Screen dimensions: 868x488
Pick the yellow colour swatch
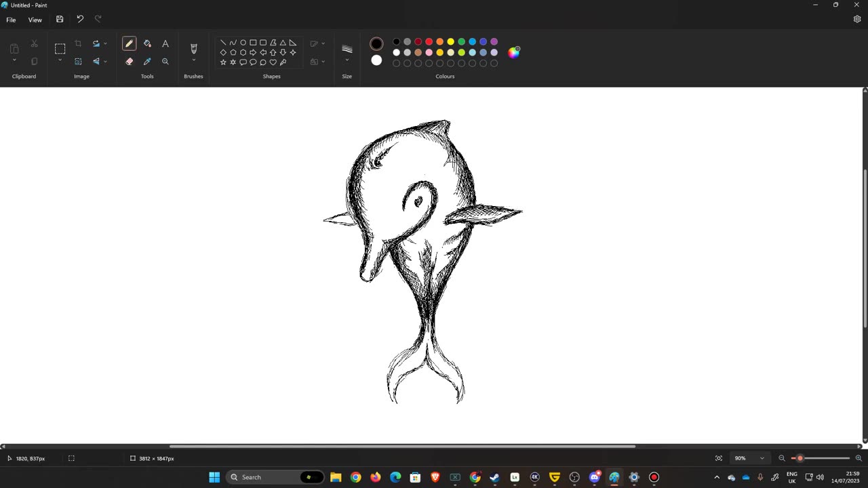tap(450, 42)
